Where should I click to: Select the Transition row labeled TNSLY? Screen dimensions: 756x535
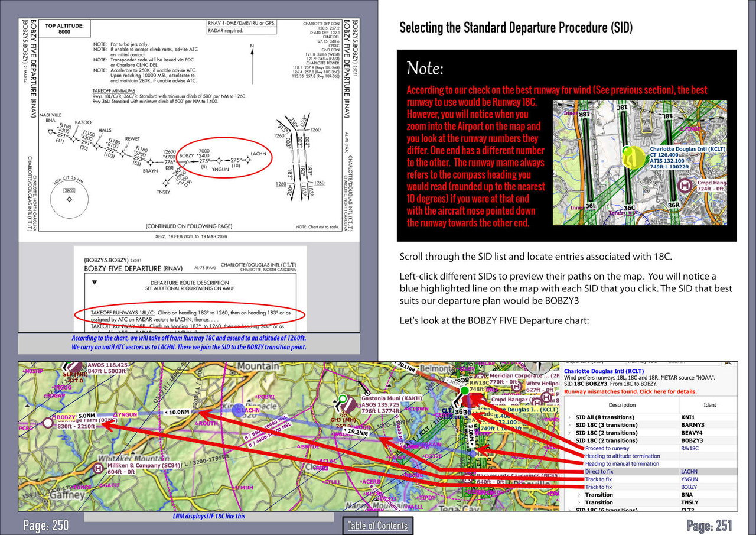click(599, 502)
